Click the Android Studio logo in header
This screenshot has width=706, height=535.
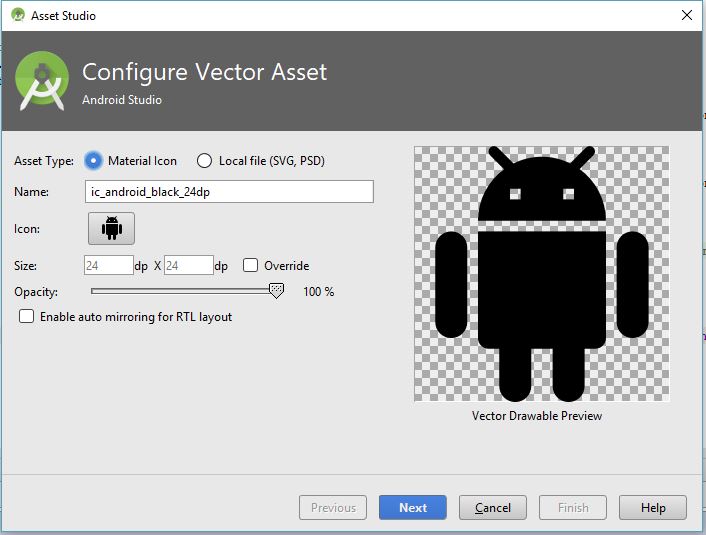(x=42, y=81)
